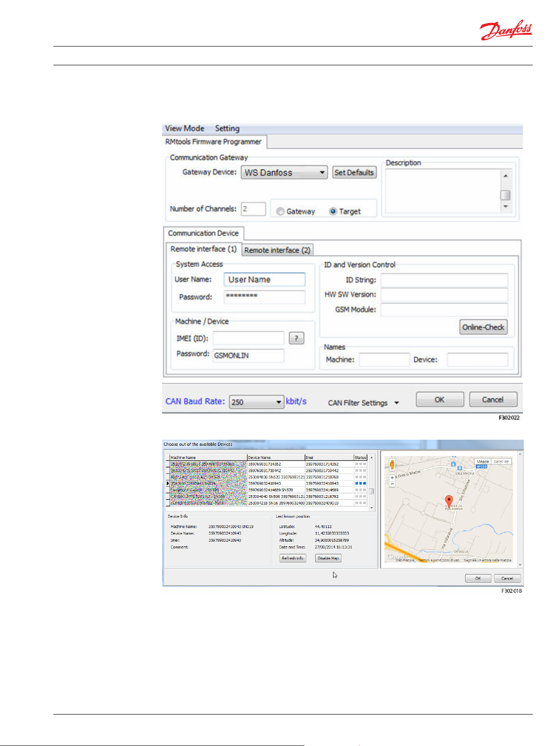Click the Device name field under Names

tap(477, 360)
